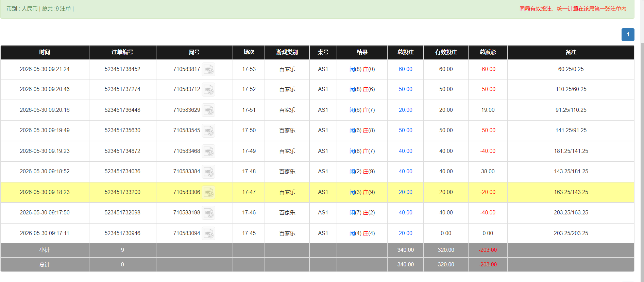Click the 总派彩 column header

(488, 52)
